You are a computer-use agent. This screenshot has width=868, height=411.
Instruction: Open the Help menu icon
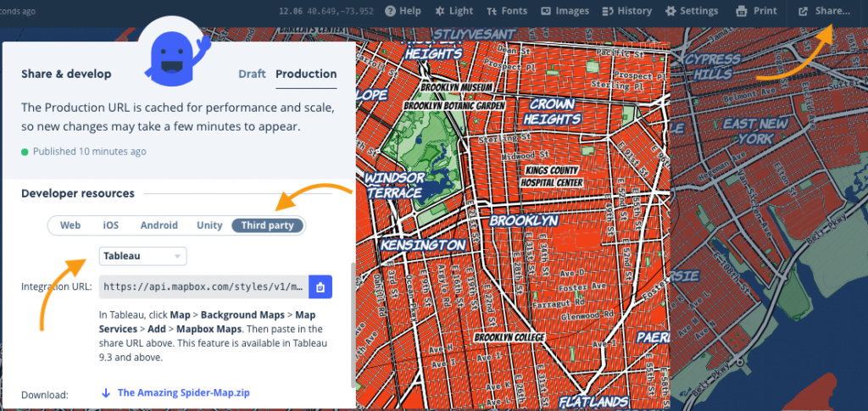pyautogui.click(x=390, y=11)
